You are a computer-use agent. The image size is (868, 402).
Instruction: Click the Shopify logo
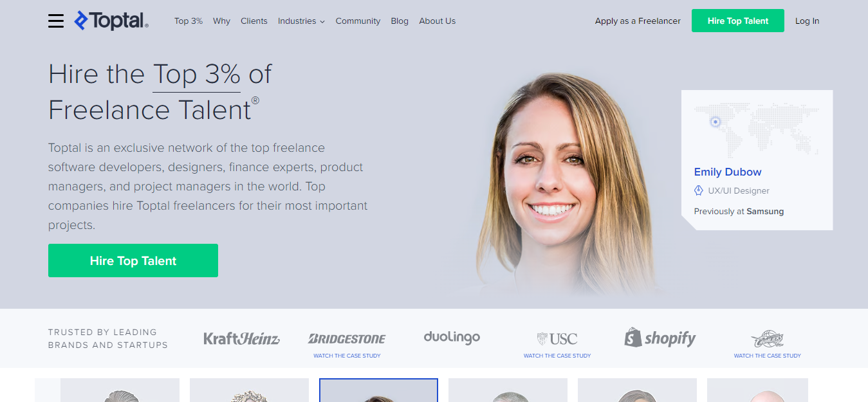660,338
